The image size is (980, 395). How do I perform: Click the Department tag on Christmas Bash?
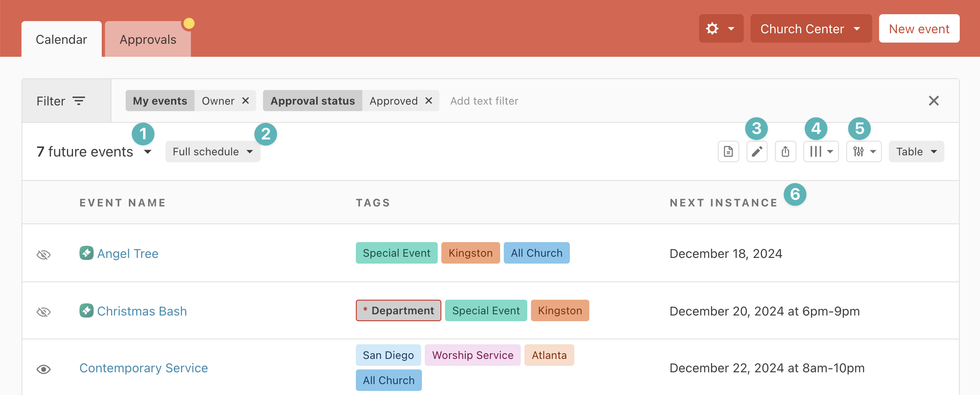[x=398, y=311]
